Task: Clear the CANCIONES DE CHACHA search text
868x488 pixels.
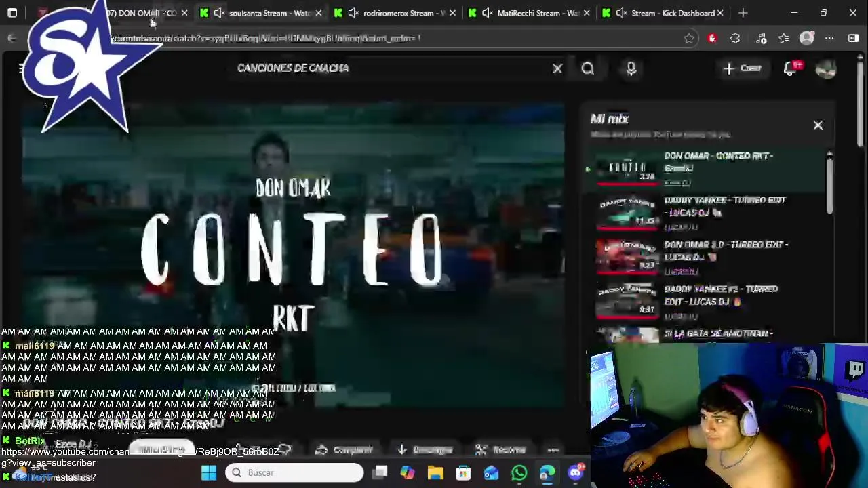Action: click(557, 68)
